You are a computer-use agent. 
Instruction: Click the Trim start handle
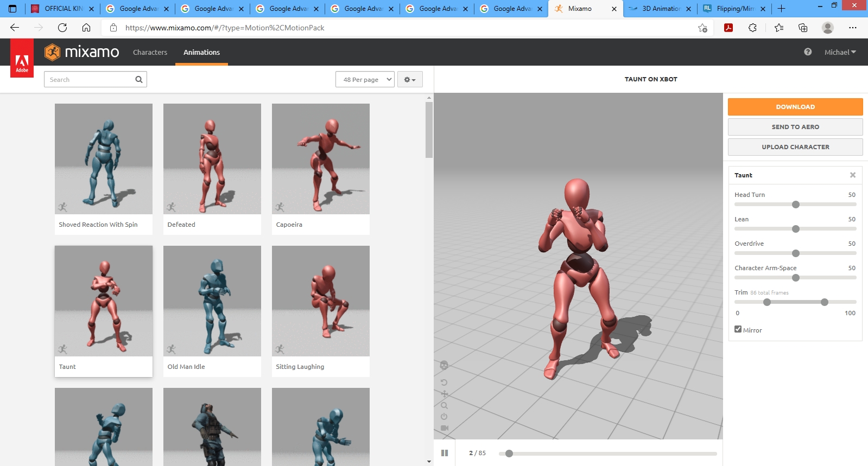767,302
